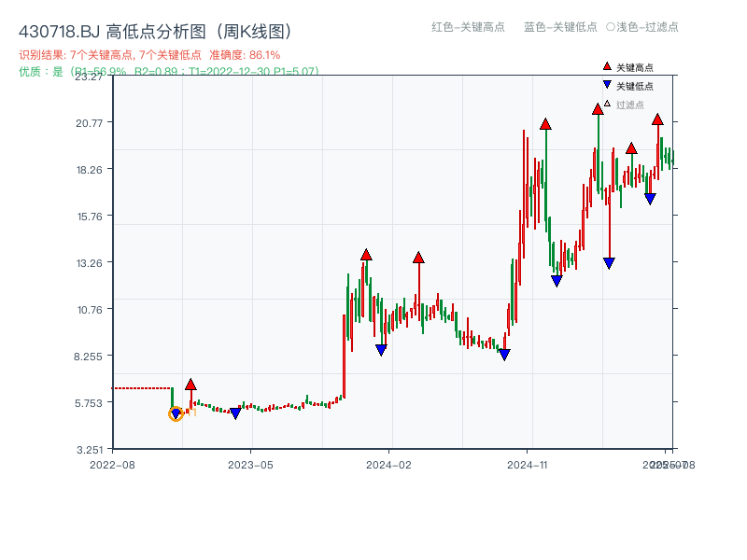
Task: Select the rightmost red triangle marker on the chart
Action: (658, 119)
